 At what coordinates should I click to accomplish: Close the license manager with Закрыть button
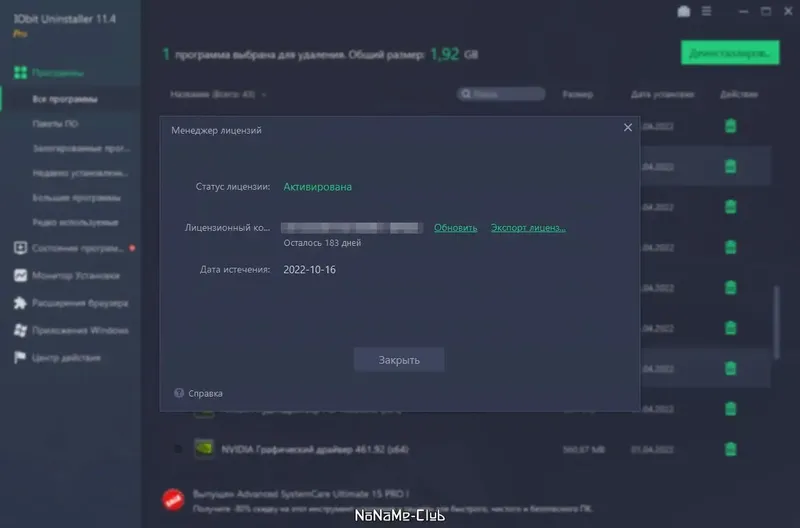click(398, 360)
